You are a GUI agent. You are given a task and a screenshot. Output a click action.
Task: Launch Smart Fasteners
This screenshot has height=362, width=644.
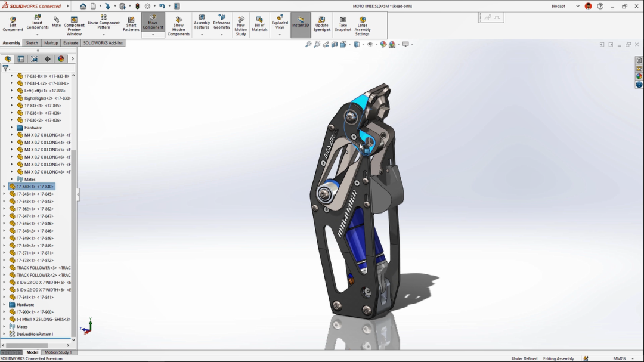131,24
